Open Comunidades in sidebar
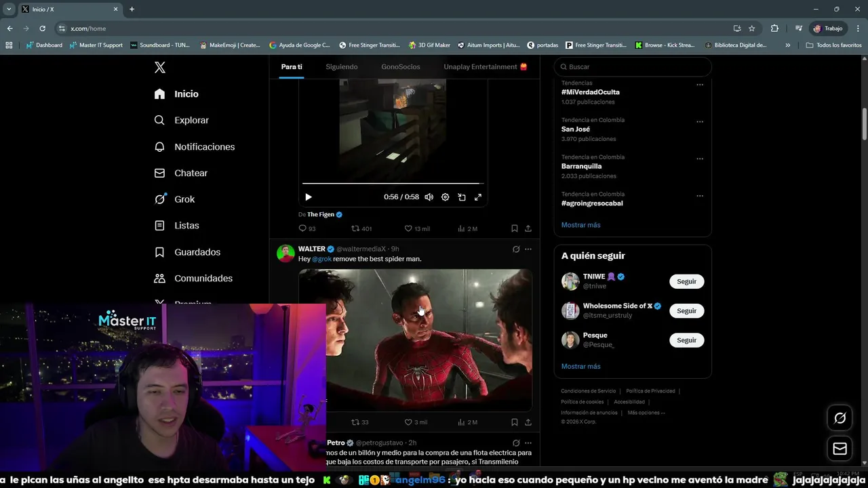 pyautogui.click(x=193, y=278)
